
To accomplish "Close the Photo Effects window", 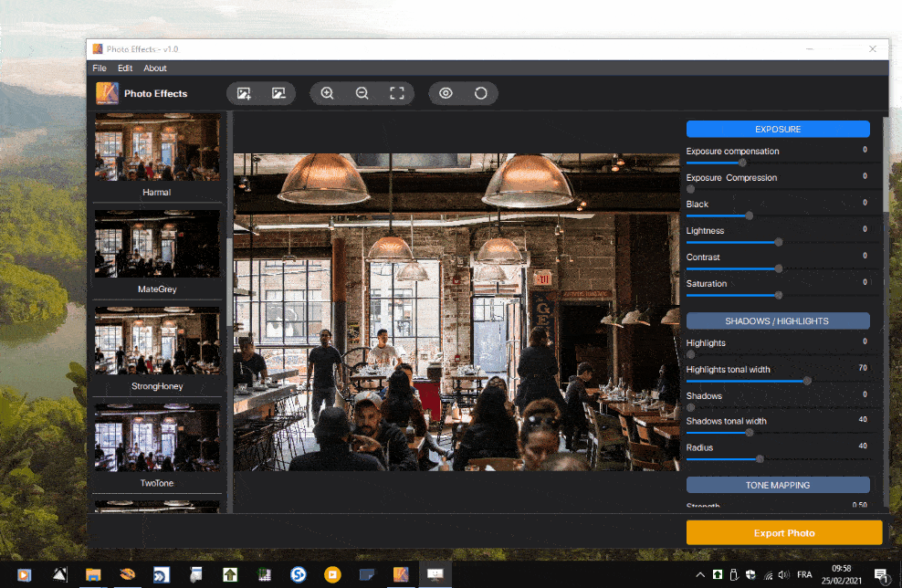I will pyautogui.click(x=873, y=49).
